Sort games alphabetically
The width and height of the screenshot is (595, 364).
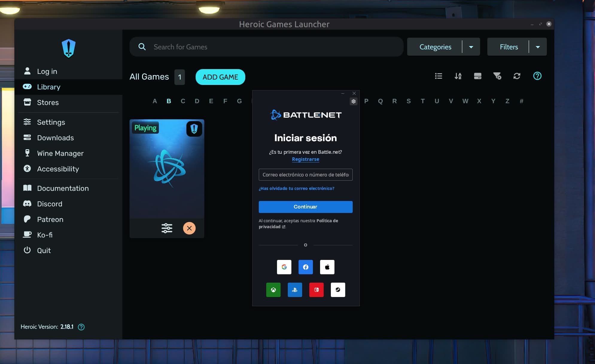pyautogui.click(x=458, y=76)
